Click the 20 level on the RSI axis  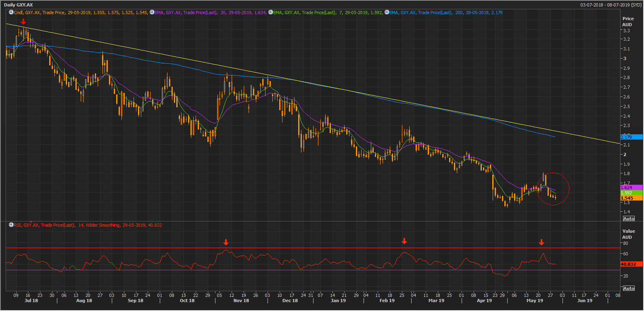pos(625,276)
